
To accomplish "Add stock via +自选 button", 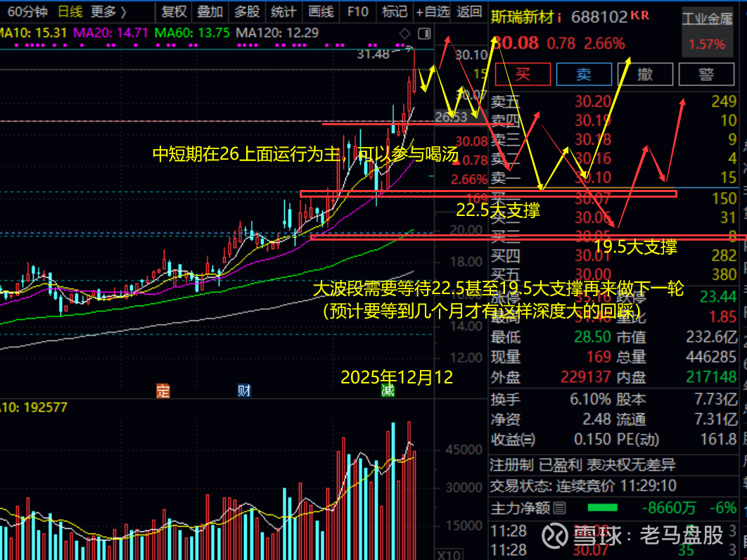I will [432, 11].
